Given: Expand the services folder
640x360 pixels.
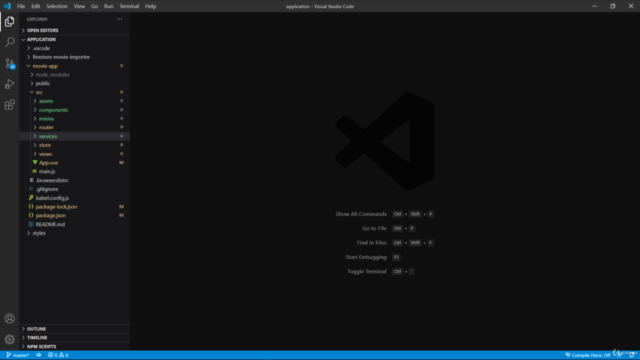Looking at the screenshot, I should [x=75, y=136].
